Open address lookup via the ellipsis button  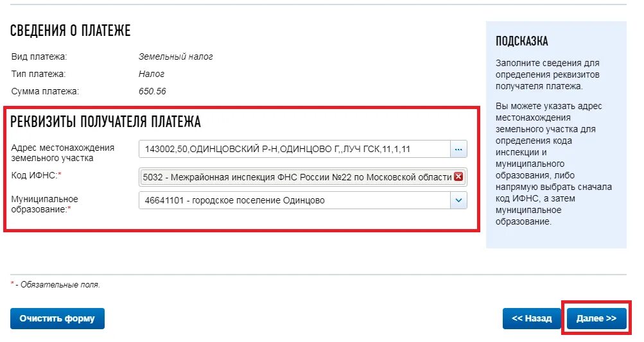[x=458, y=149]
